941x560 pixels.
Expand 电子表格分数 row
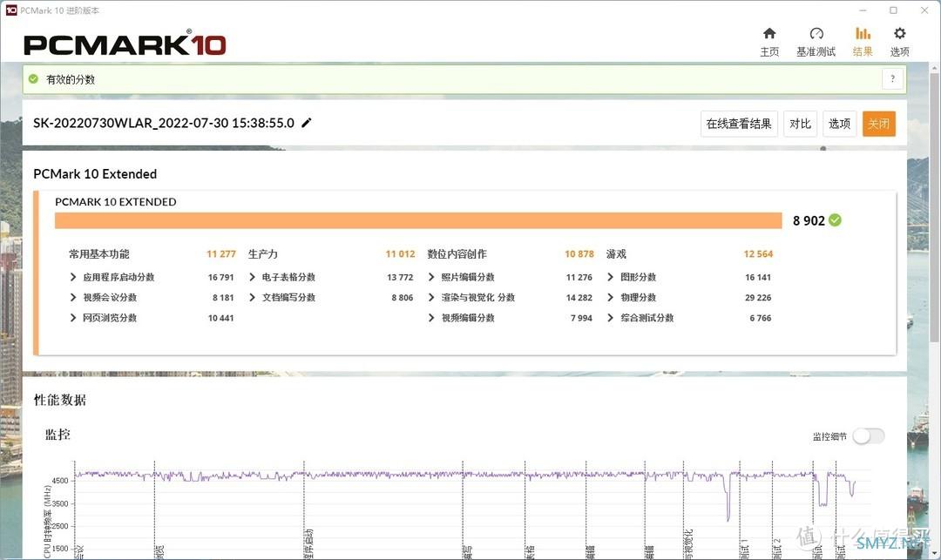tap(252, 277)
